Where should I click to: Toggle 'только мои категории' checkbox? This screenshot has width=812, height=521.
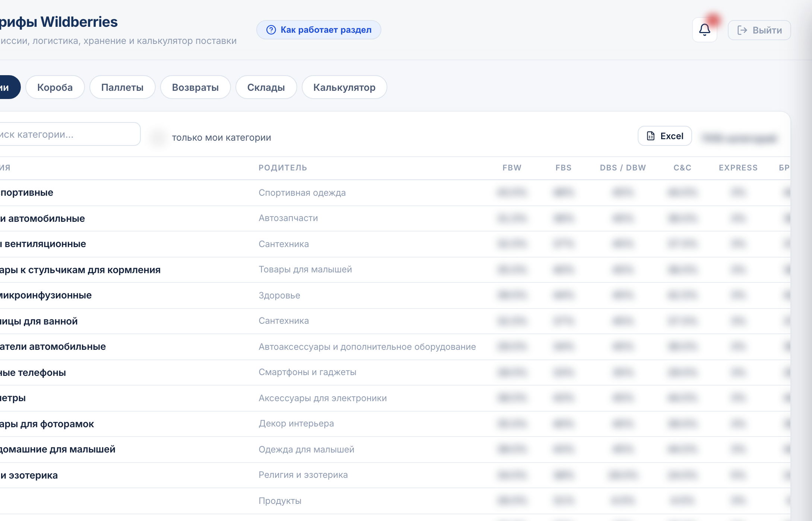158,138
